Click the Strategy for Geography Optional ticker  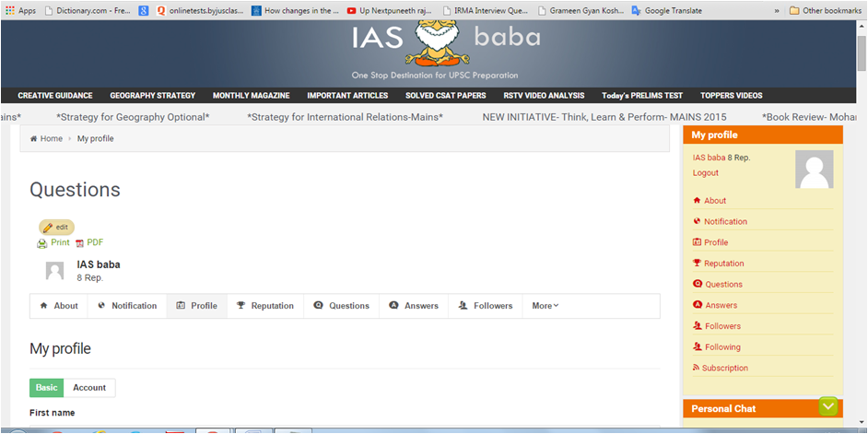133,117
